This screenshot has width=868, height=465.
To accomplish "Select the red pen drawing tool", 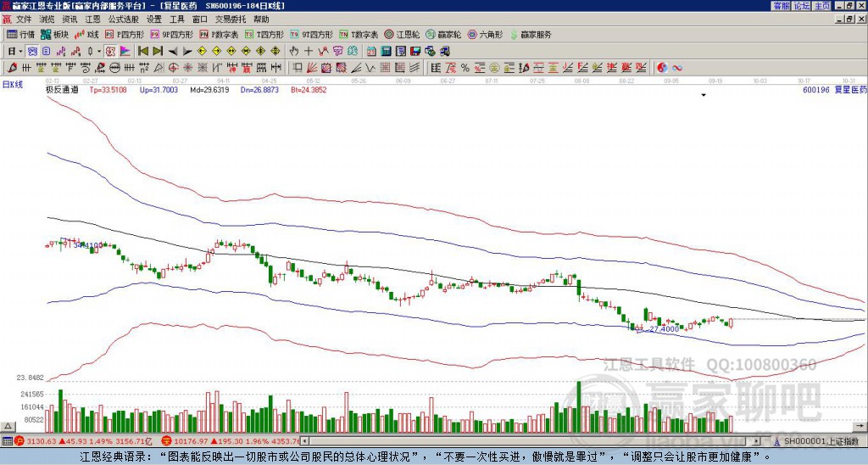I will click(12, 68).
